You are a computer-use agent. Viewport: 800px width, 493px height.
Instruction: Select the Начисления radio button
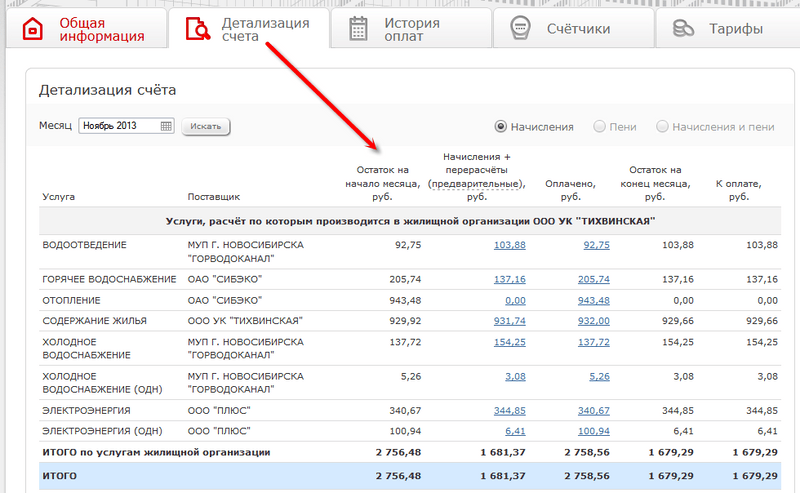[x=501, y=127]
